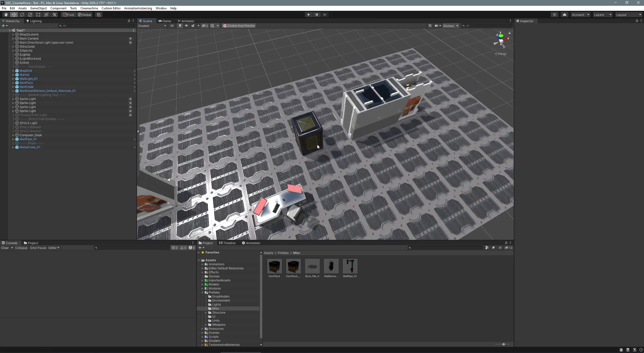Click Disable Aura Preview button

(x=239, y=26)
